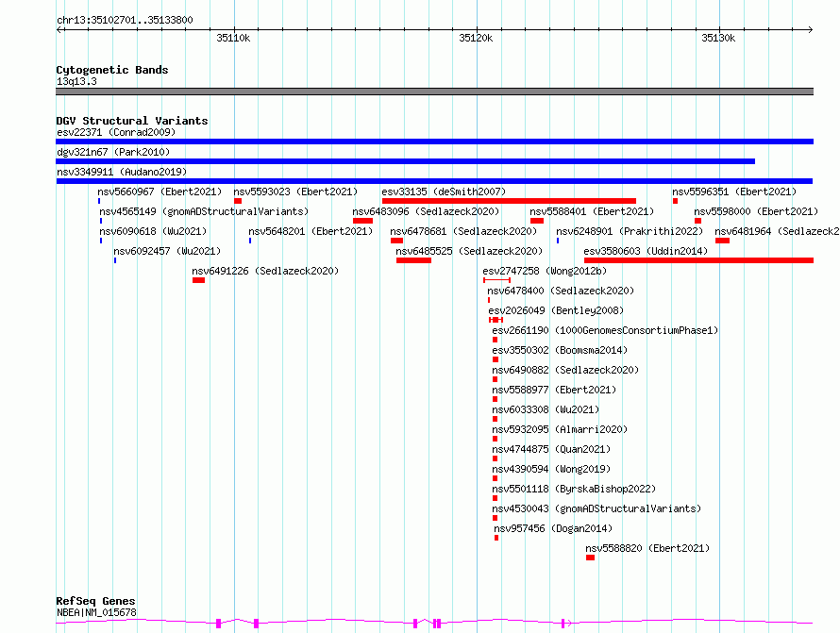Screen dimensions: 840x633
Task: Click nsv6490882 (Sedlazeck2020) label
Action: pos(565,370)
